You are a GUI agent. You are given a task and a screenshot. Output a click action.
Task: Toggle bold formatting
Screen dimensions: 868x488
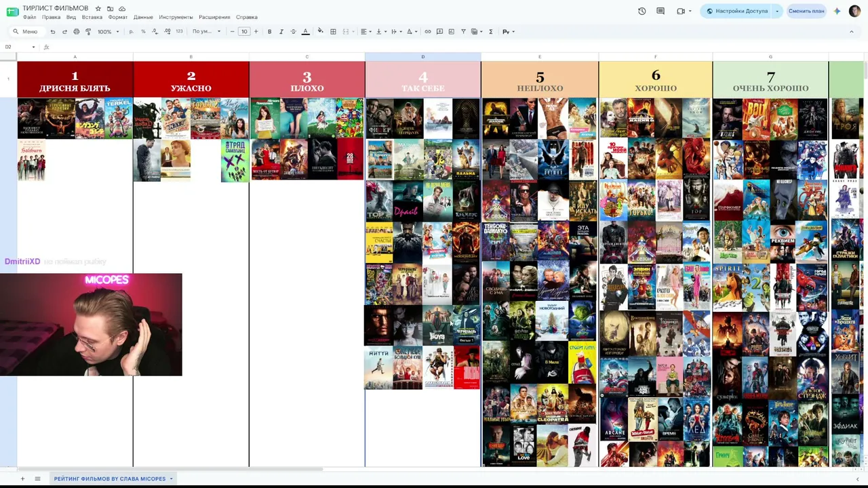click(269, 32)
